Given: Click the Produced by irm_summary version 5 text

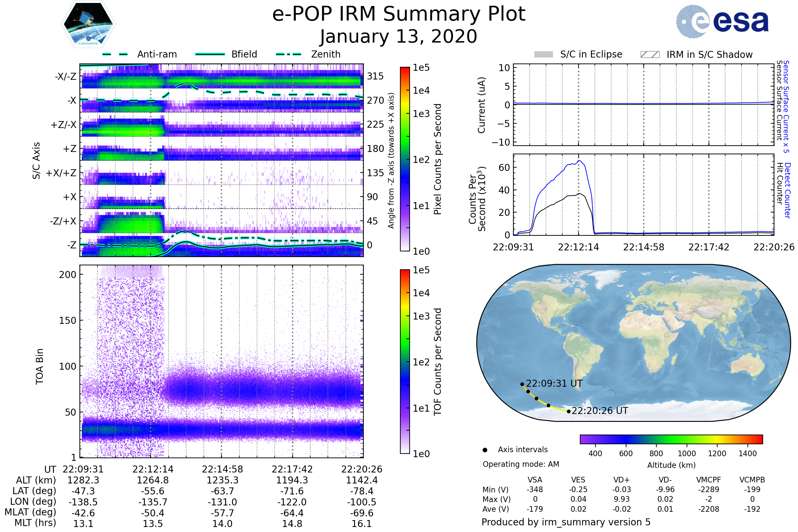Looking at the screenshot, I should tap(566, 522).
